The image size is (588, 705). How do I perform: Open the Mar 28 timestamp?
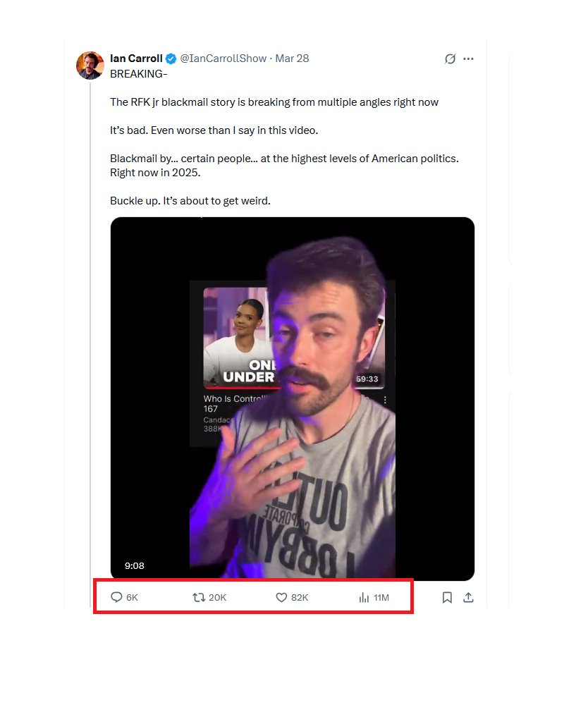click(x=292, y=59)
